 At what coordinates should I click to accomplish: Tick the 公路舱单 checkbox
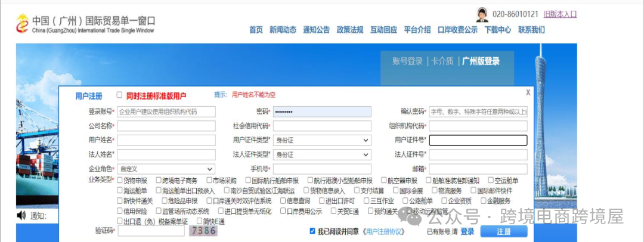coord(405,200)
